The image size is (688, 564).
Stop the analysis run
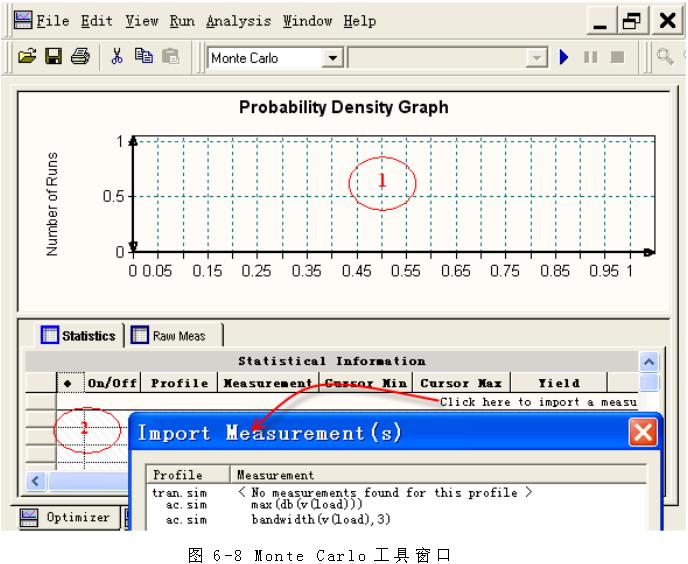(x=617, y=57)
